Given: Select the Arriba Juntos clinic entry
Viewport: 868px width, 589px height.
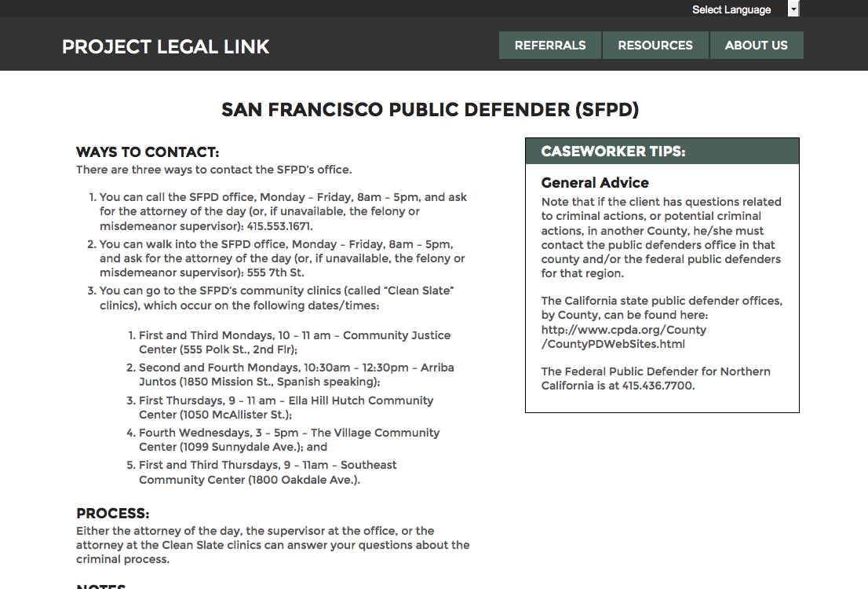Looking at the screenshot, I should coord(296,375).
